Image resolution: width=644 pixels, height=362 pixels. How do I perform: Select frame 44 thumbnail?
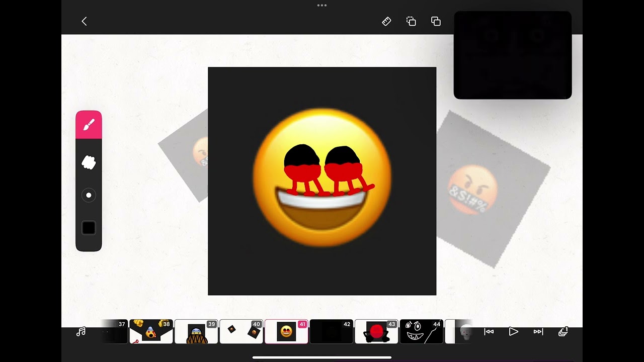[x=421, y=332]
